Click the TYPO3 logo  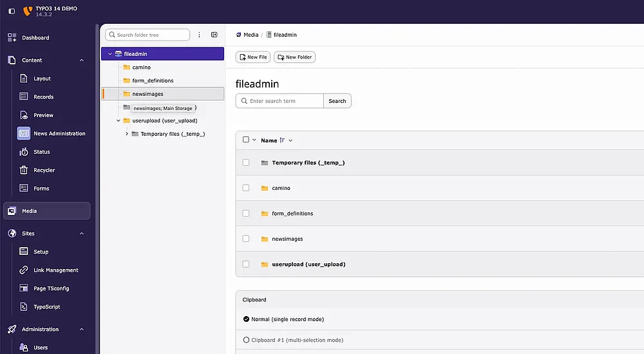point(28,11)
